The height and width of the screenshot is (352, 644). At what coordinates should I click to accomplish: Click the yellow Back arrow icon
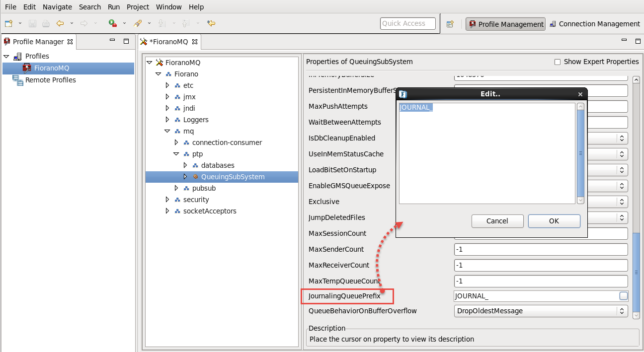pyautogui.click(x=60, y=23)
